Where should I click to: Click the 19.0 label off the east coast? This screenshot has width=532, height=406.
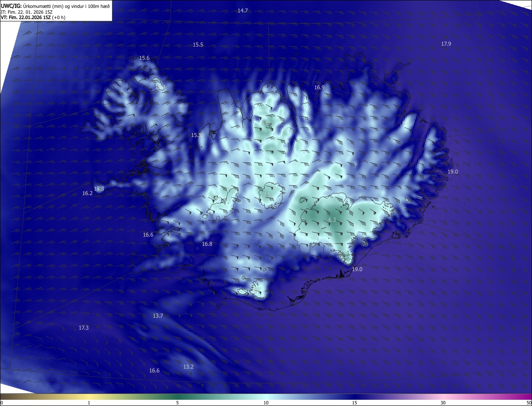click(453, 171)
